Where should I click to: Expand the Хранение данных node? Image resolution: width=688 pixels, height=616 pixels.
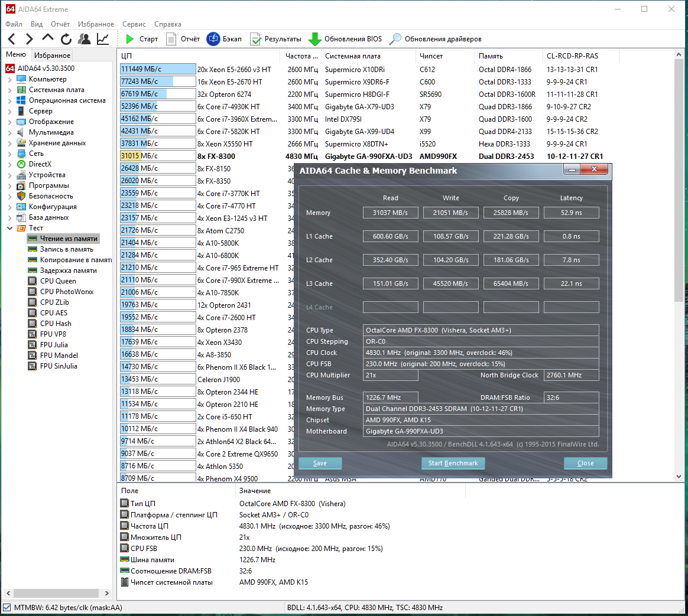[x=9, y=143]
